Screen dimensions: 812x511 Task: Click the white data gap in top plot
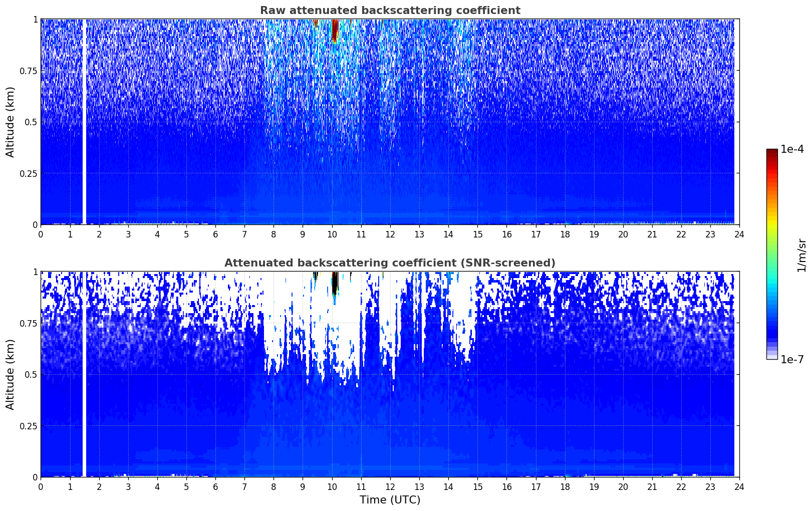84,122
